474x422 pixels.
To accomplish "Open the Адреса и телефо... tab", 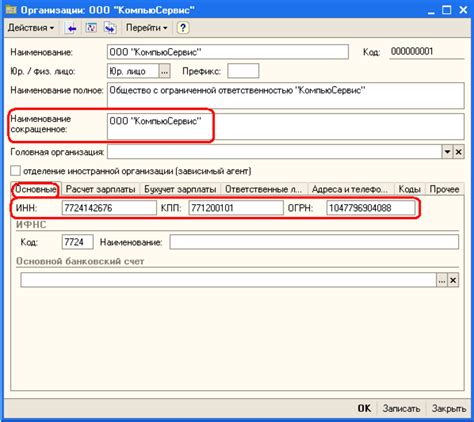I will pyautogui.click(x=350, y=189).
